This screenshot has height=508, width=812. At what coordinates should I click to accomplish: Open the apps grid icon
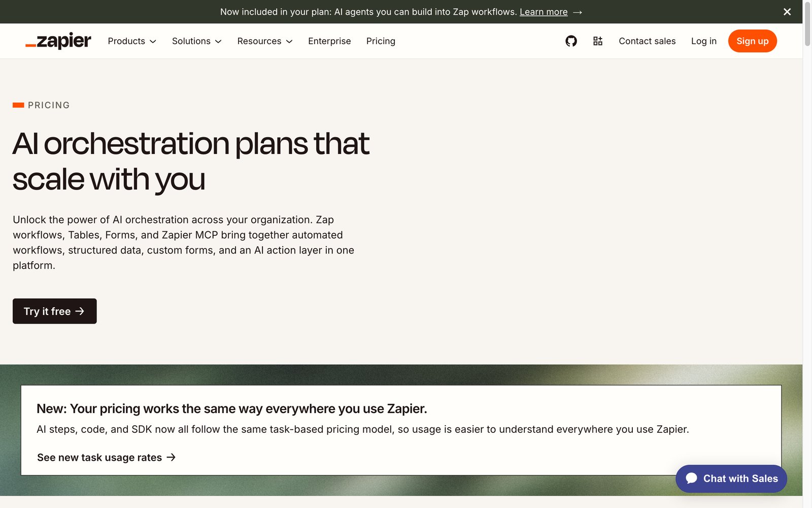(x=598, y=41)
